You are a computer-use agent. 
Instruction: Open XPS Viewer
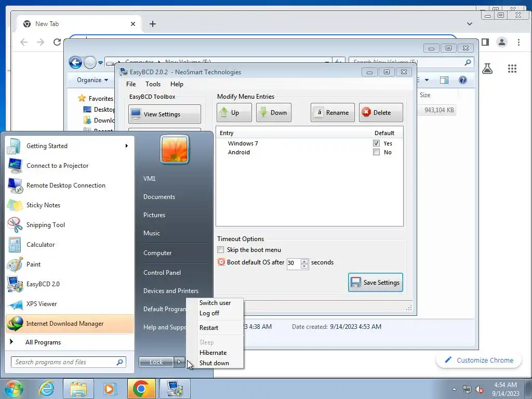pyautogui.click(x=70, y=303)
